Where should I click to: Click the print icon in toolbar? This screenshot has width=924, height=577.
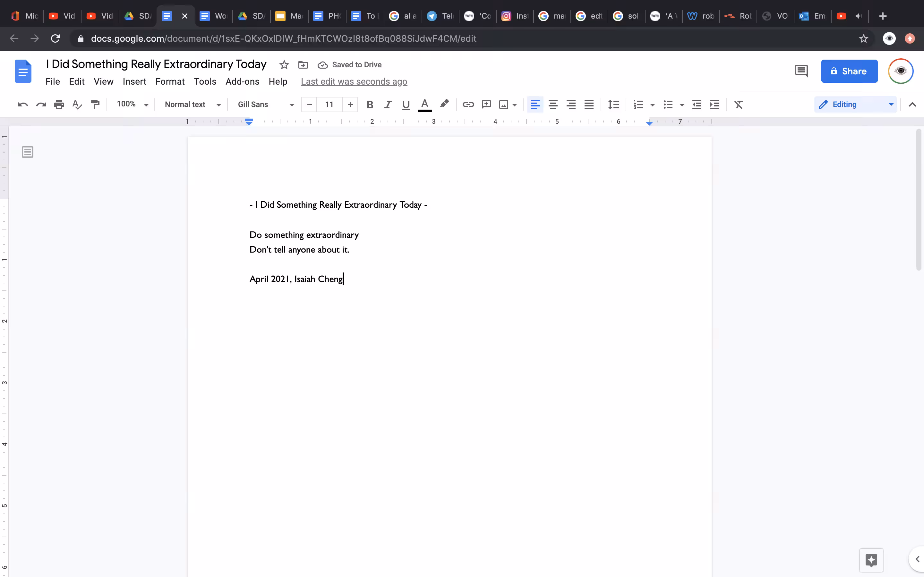click(59, 104)
